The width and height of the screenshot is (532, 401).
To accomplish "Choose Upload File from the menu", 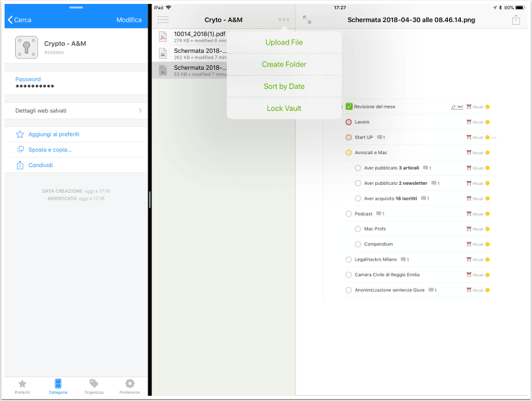I will point(284,42).
